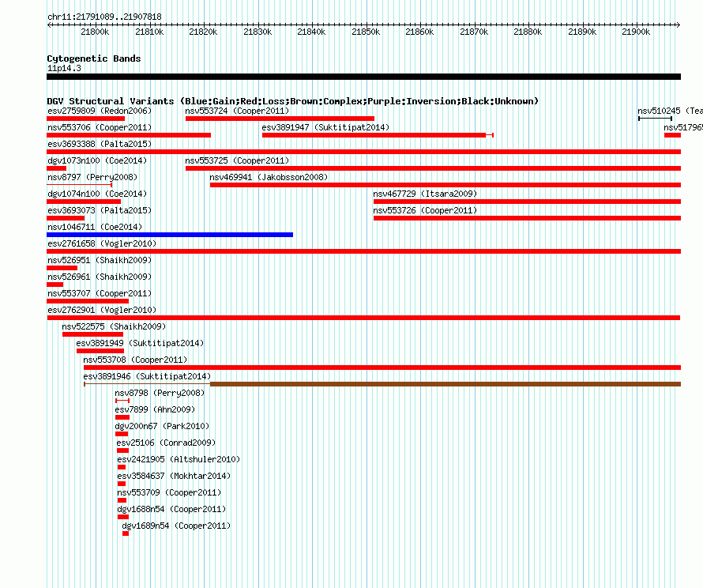Viewport: 703px width, 588px height.
Task: Click dgv1689n54 (Cooper2011) label
Action: [x=176, y=526]
